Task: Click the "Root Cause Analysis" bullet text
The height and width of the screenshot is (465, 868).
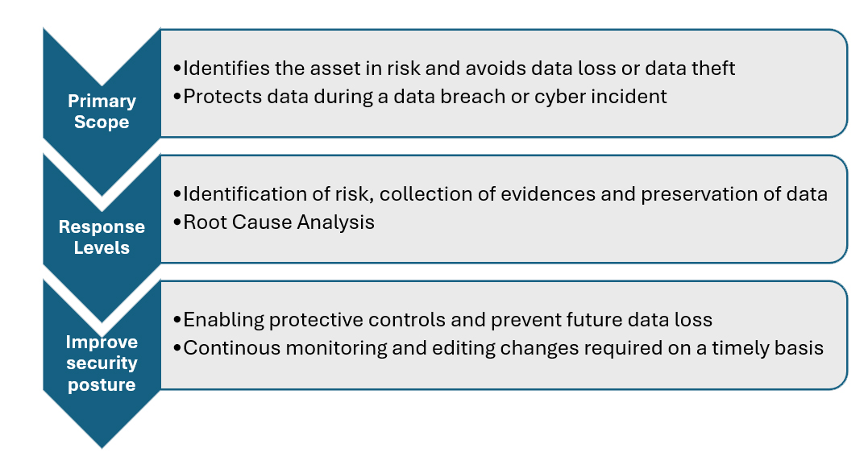Action: tap(279, 222)
